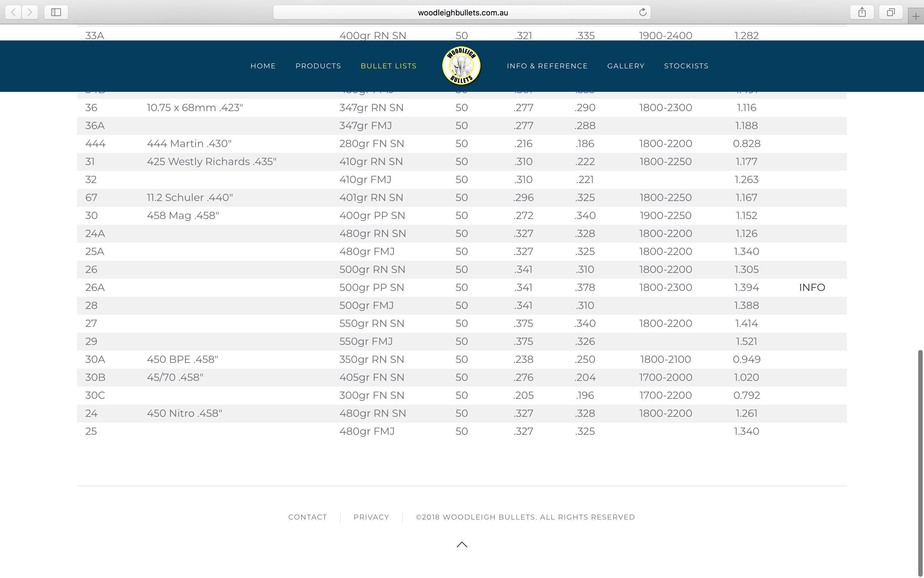The image size is (924, 578).
Task: Click the '0.828' length value
Action: tap(747, 143)
